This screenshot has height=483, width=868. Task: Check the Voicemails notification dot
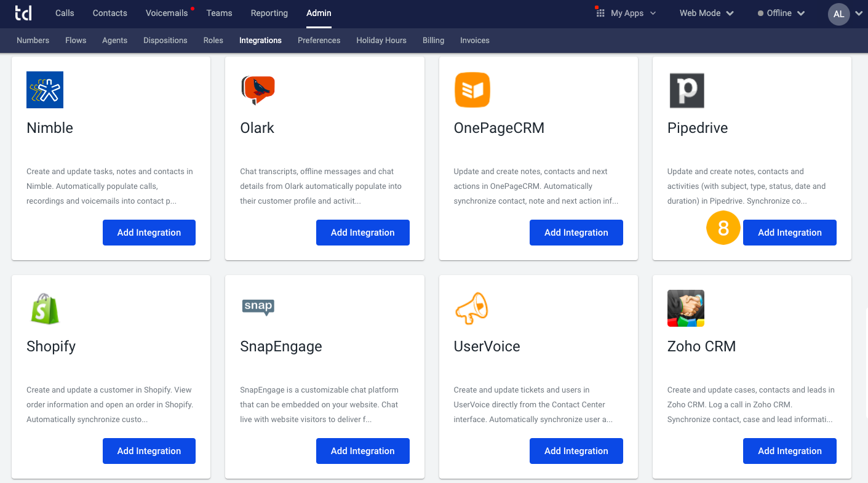point(191,7)
